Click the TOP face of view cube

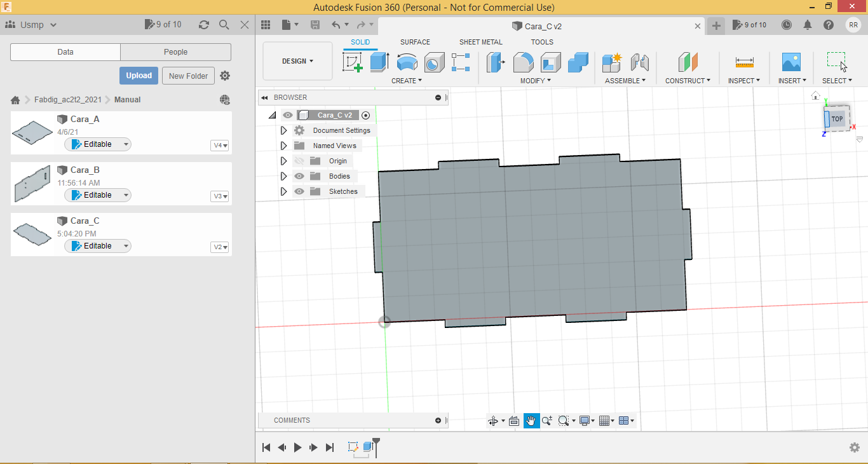[x=837, y=119]
